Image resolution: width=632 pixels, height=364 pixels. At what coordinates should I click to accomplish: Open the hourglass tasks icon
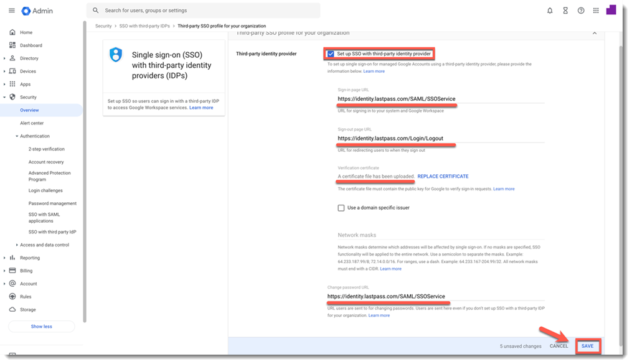565,11
